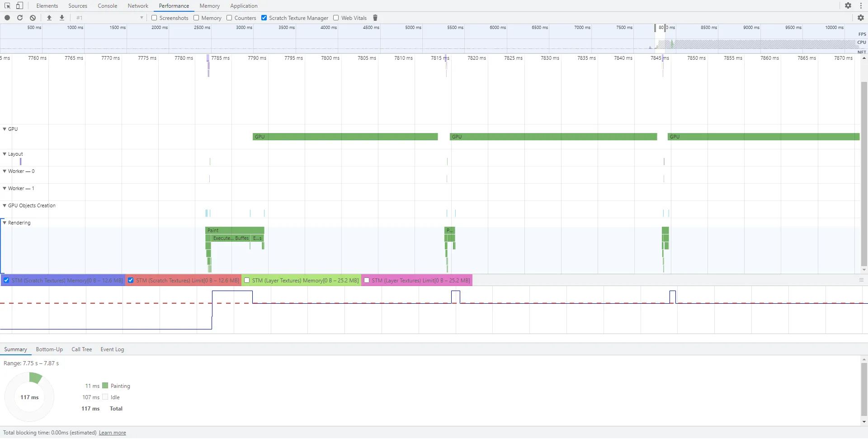The width and height of the screenshot is (868, 439).
Task: Select the Execute... Buffes event block
Action: pyautogui.click(x=231, y=238)
